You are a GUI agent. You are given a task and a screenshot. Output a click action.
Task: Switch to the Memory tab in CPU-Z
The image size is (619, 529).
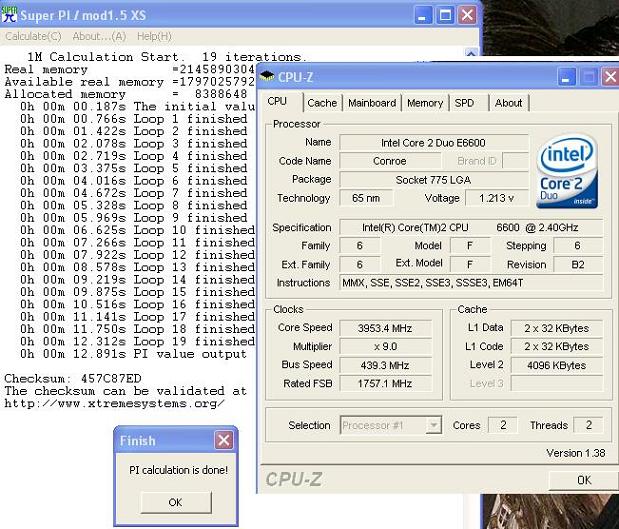[x=425, y=103]
